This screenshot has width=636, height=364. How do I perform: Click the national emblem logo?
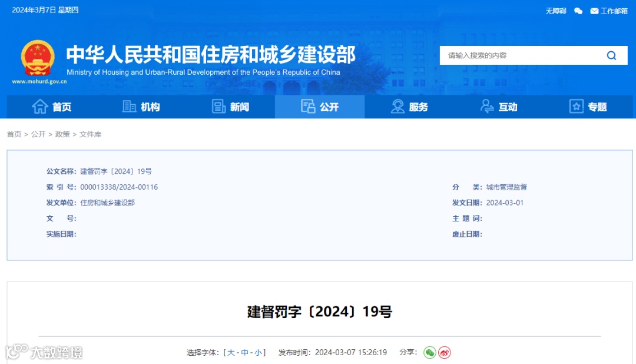click(38, 58)
